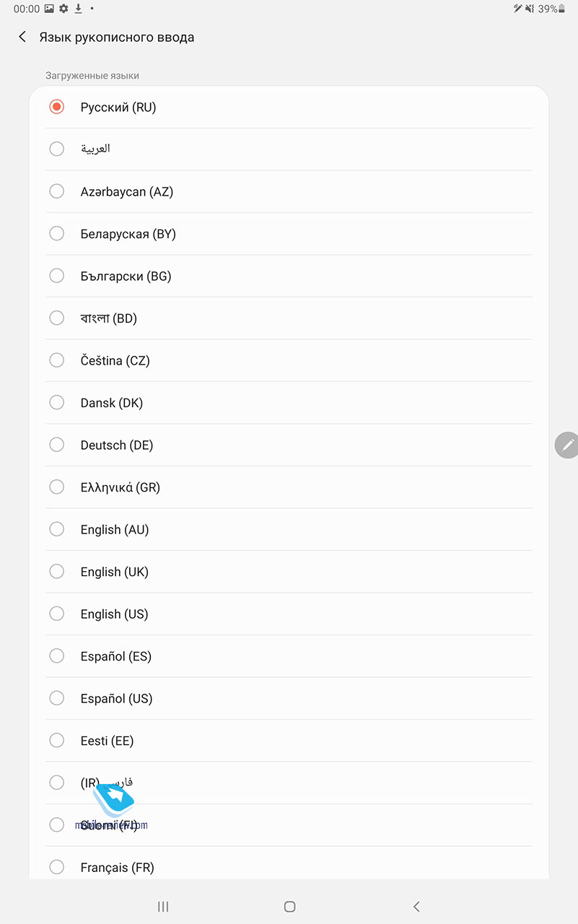Choose Azərbaycan (AZ) radio button
The height and width of the screenshot is (924, 578).
57,191
